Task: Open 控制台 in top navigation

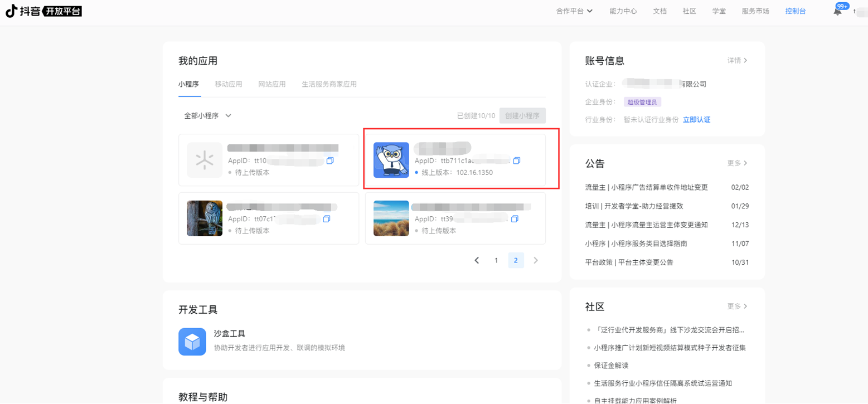Action: (795, 11)
